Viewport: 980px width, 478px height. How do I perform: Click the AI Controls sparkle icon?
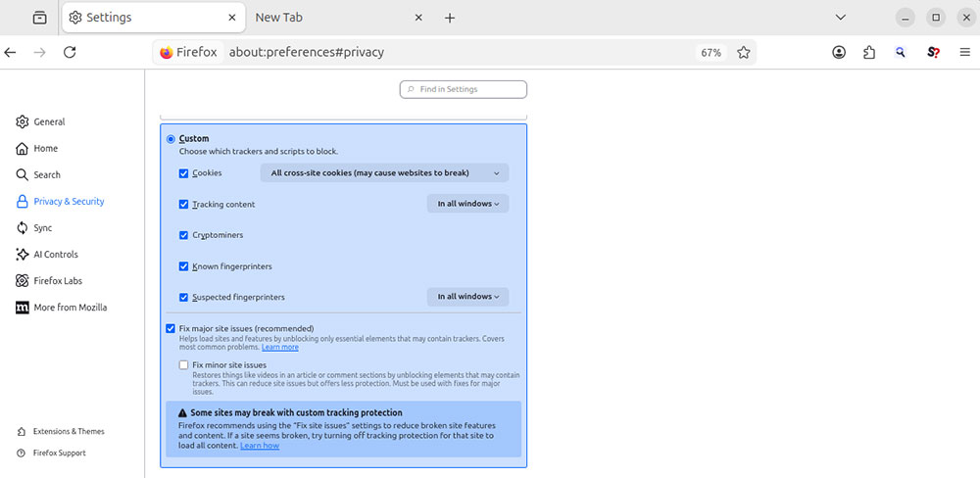(23, 255)
